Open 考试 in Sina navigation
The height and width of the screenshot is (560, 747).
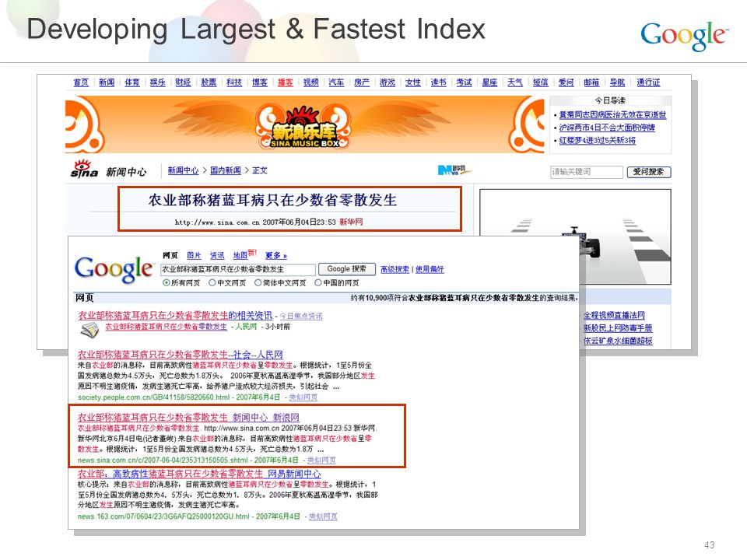(464, 82)
